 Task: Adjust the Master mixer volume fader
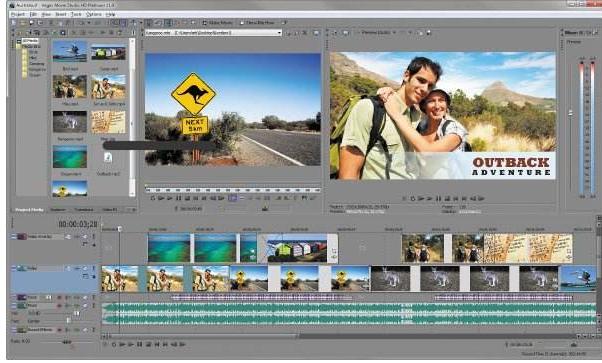tap(571, 113)
